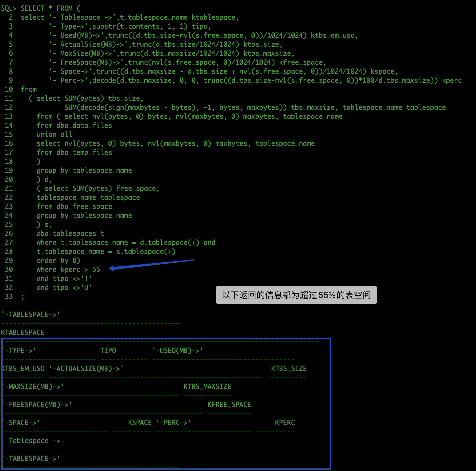Click the '-USED(MB)->' header text
The width and height of the screenshot is (476, 471).
coord(178,350)
